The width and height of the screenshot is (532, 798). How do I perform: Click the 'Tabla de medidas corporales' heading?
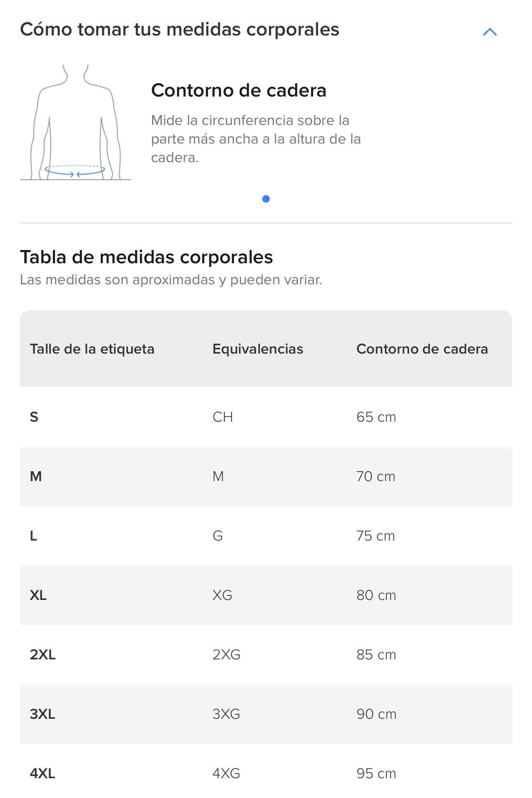146,257
